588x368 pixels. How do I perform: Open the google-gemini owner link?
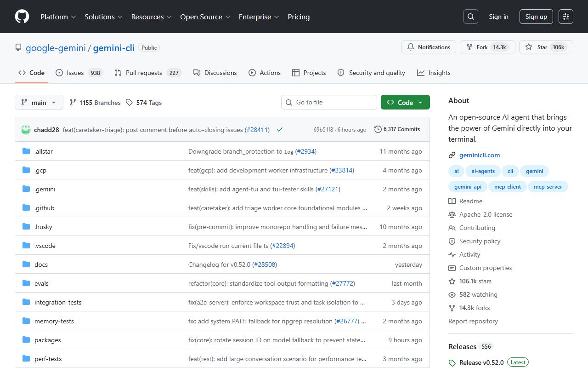tap(56, 48)
